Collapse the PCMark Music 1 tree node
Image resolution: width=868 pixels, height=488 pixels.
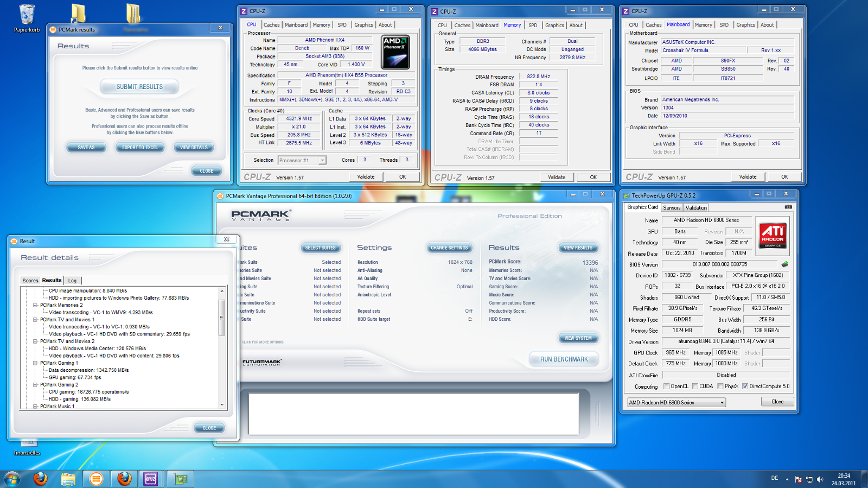click(x=35, y=407)
